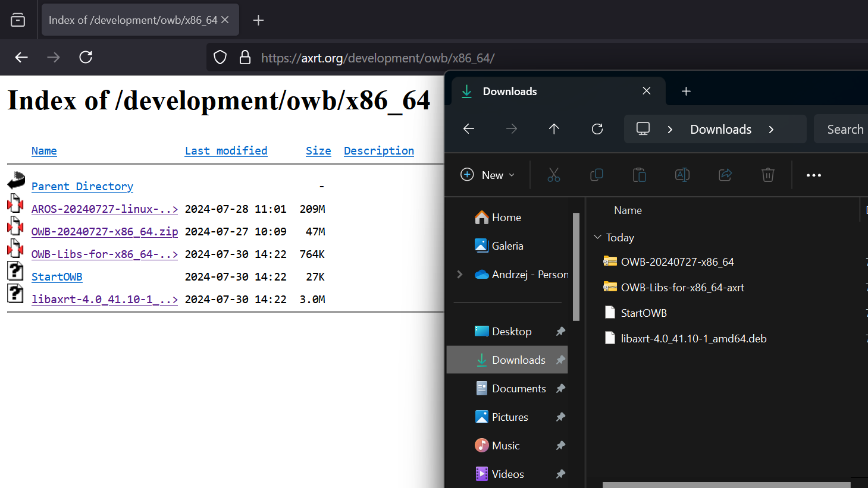
Task: Click unknown-file icon beside StartOWB link
Action: tap(15, 271)
